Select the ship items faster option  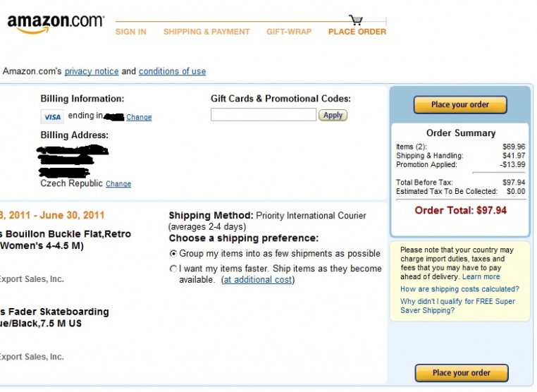173,269
